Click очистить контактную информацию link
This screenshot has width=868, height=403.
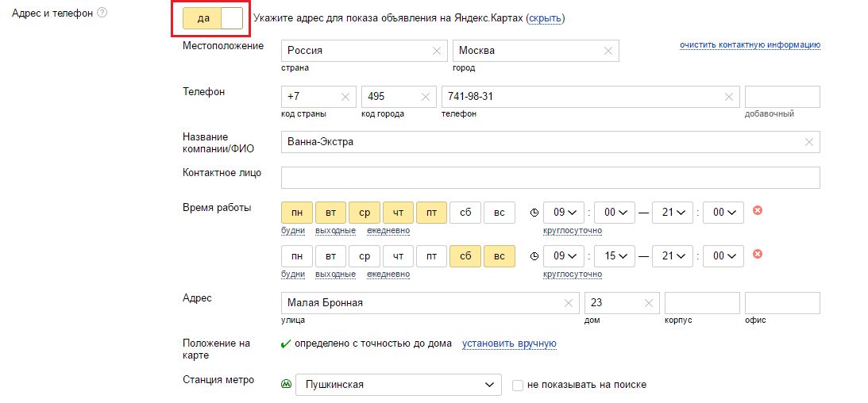coord(750,45)
